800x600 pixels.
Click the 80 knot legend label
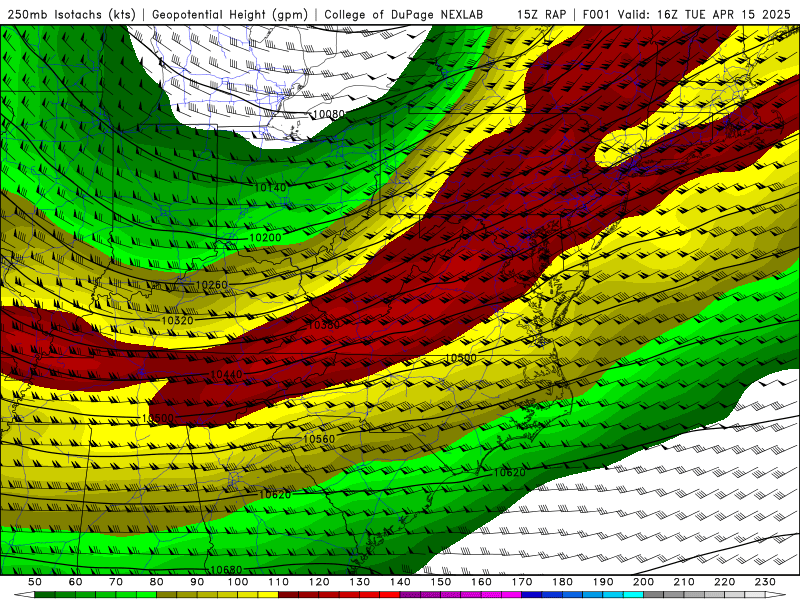point(156,582)
